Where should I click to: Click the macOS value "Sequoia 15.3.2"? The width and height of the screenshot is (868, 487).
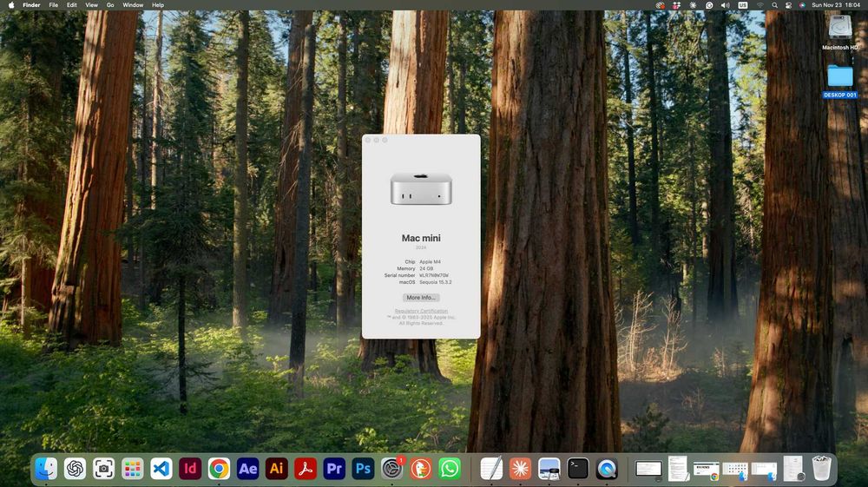click(x=436, y=282)
